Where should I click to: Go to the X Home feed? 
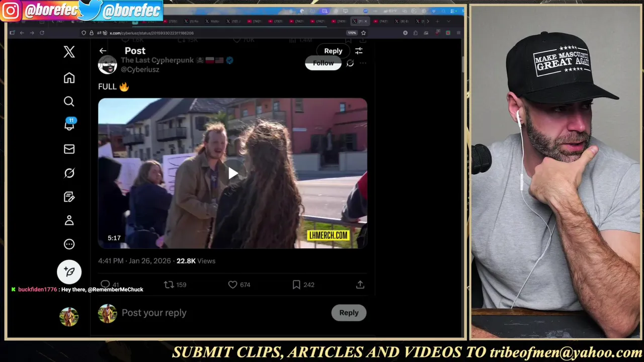(69, 77)
